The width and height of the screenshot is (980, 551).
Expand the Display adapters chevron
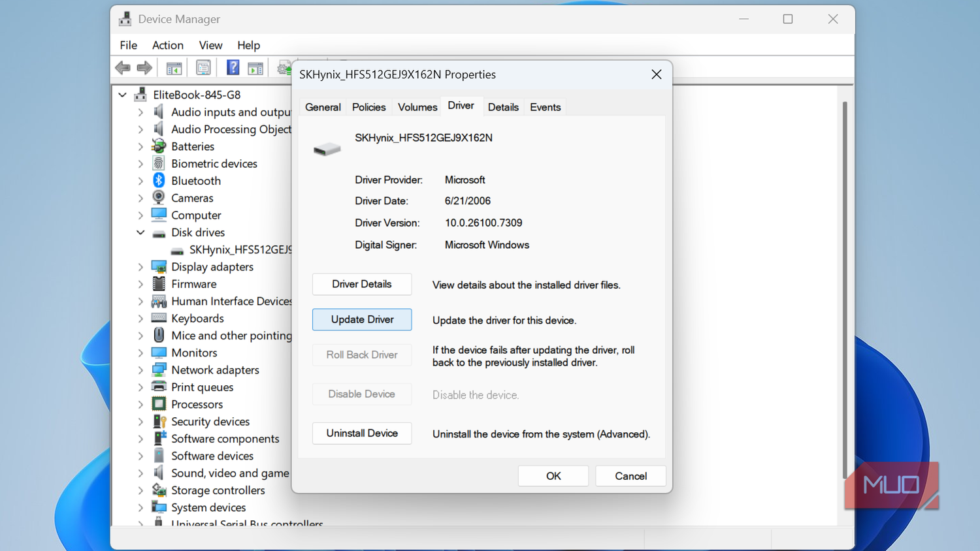(x=140, y=266)
